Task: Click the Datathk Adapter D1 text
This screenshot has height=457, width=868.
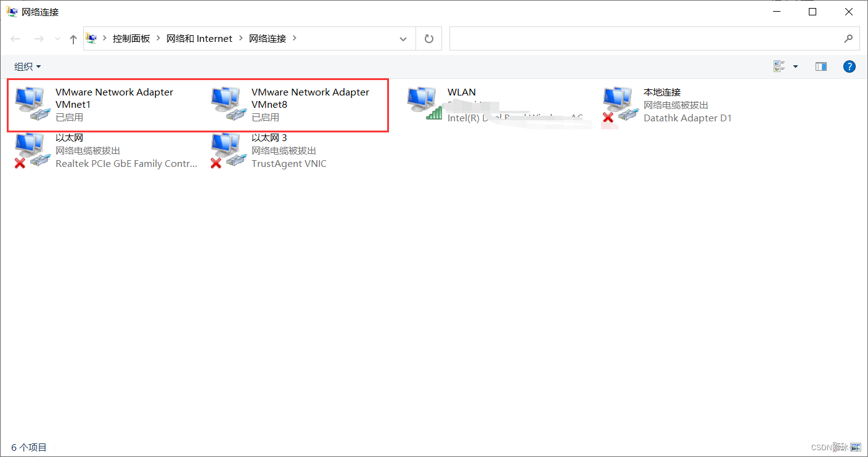Action: (687, 118)
